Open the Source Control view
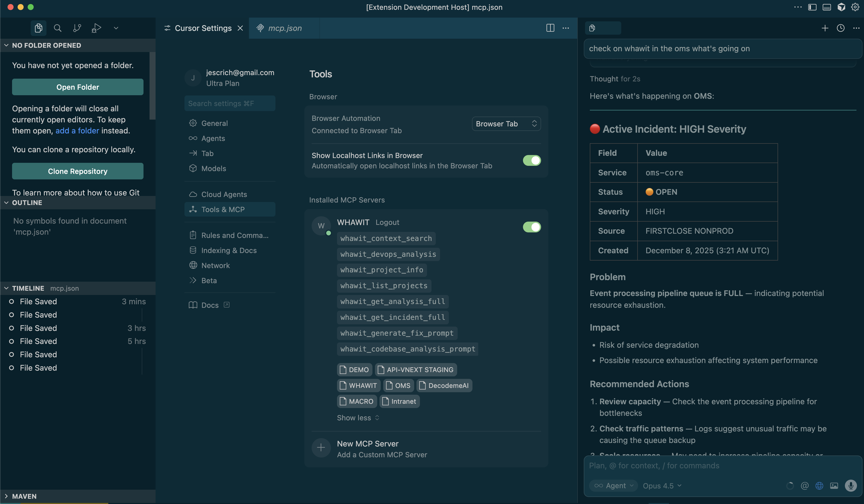The width and height of the screenshot is (864, 504). click(77, 28)
